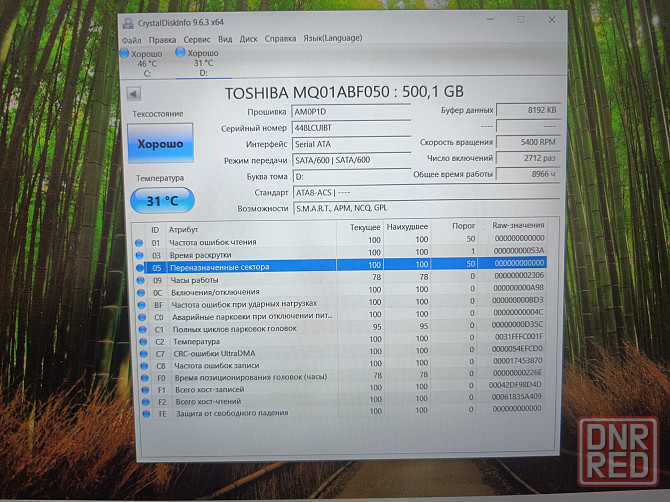The height and width of the screenshot is (502, 670).
Task: Click status icon of attribute F1 row
Action: coord(145,390)
